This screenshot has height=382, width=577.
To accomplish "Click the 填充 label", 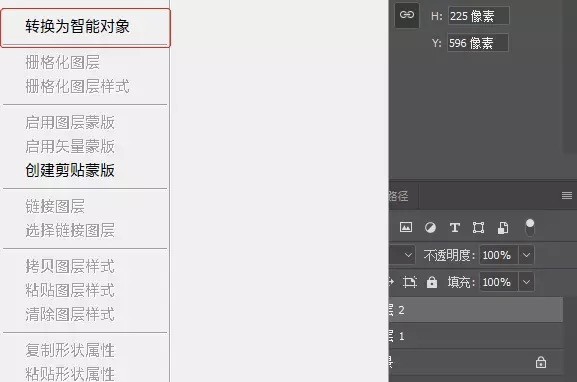I will tap(461, 282).
